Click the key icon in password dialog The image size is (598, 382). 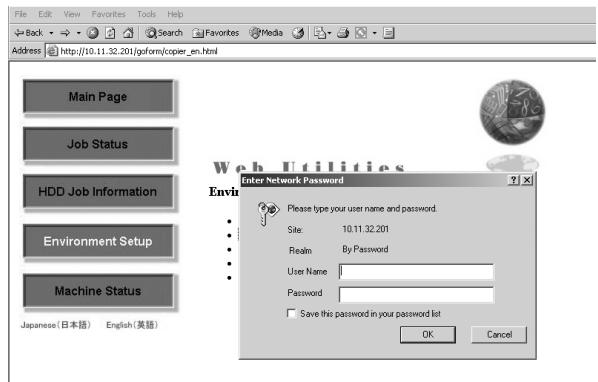268,213
